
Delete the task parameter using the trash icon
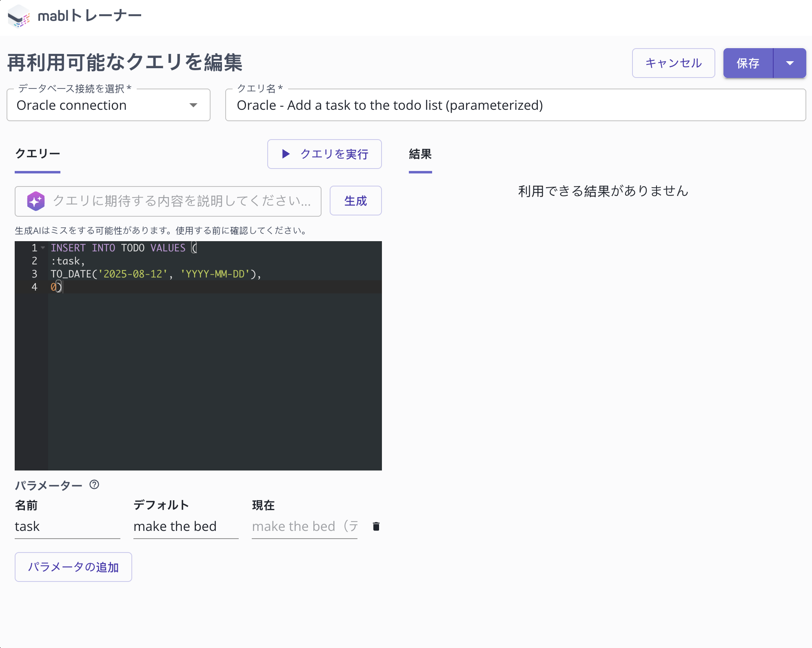click(x=375, y=526)
